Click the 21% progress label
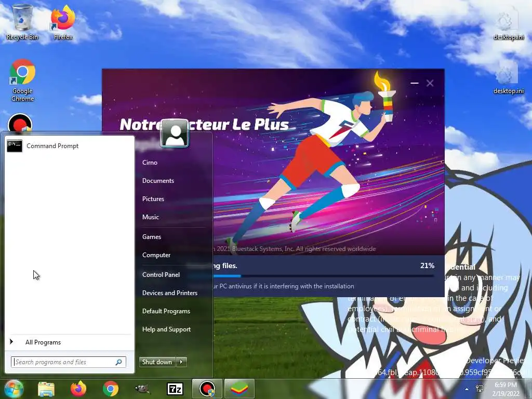The height and width of the screenshot is (399, 532). point(427,265)
